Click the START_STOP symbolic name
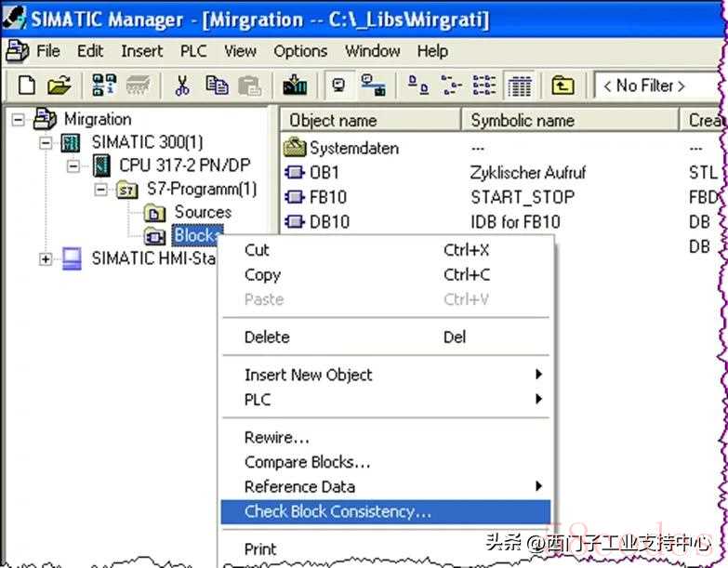Screen dimensions: 728x568 pos(523,197)
